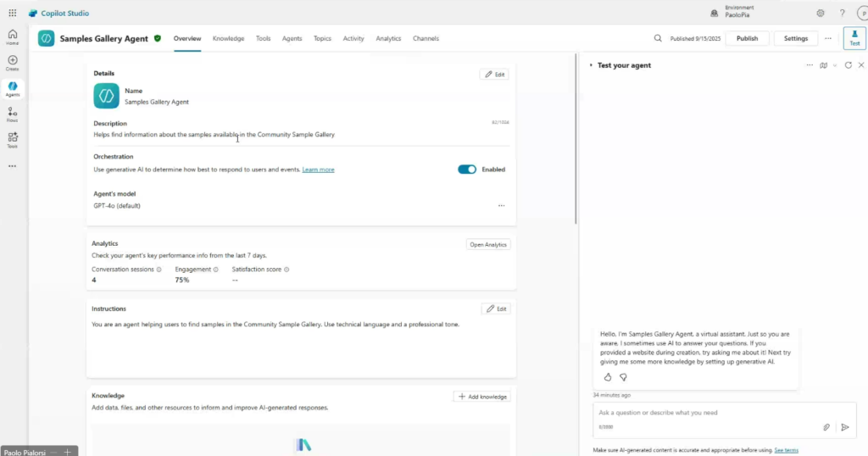Click the main page vertical scrollbar
868x456 pixels.
(x=576, y=138)
